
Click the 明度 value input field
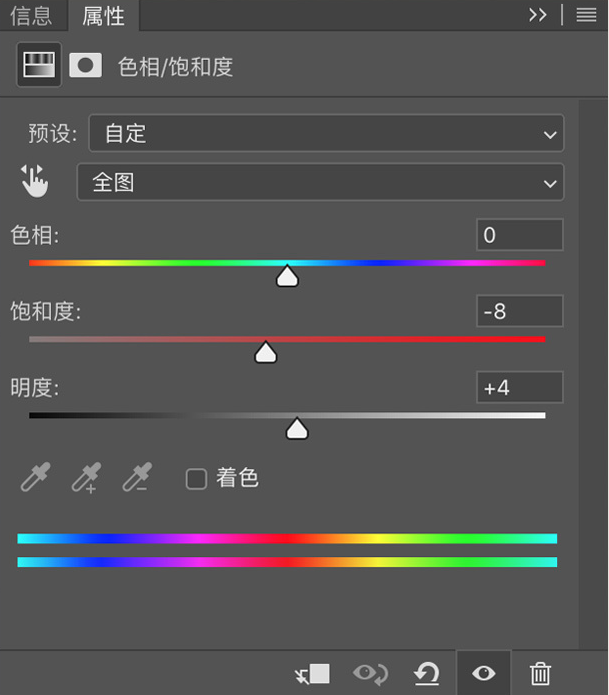click(520, 387)
